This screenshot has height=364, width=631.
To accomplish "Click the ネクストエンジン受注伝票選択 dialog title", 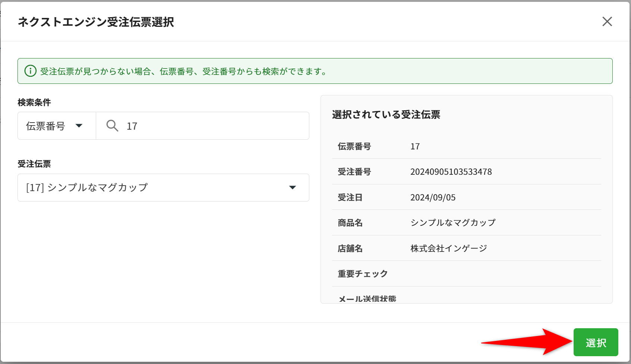I will click(x=96, y=22).
